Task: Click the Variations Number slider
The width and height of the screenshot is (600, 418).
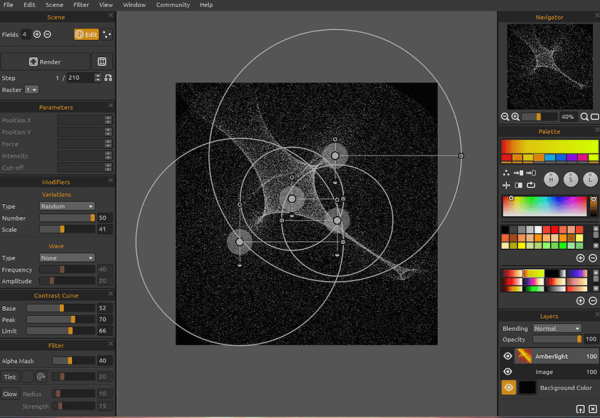Action: 67,218
